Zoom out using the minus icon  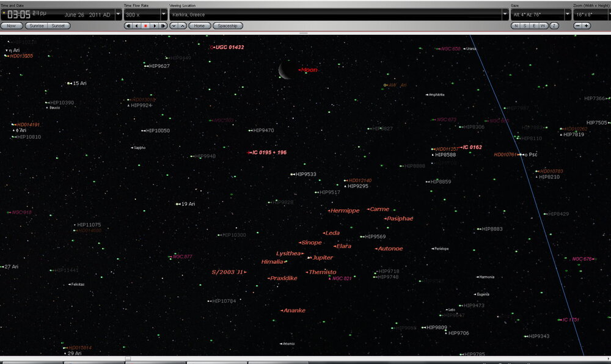point(577,26)
